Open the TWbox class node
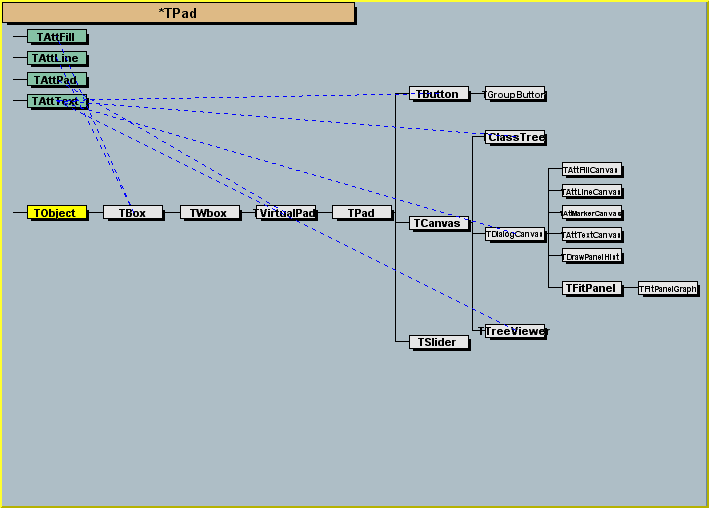Screen dimensions: 709x508 click(x=209, y=213)
